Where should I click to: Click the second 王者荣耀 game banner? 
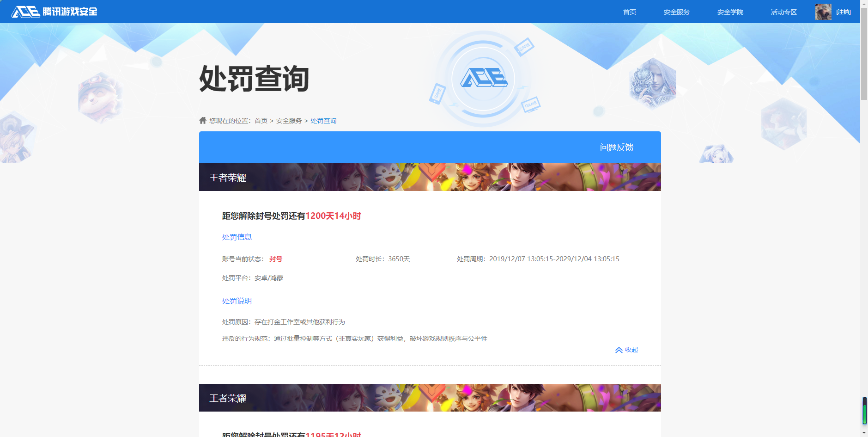[x=430, y=398]
